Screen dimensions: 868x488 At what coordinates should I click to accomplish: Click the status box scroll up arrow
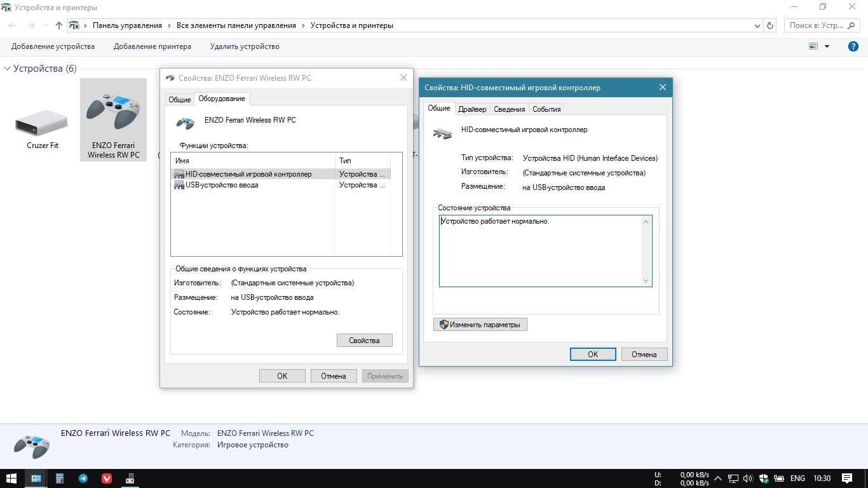pyautogui.click(x=646, y=222)
